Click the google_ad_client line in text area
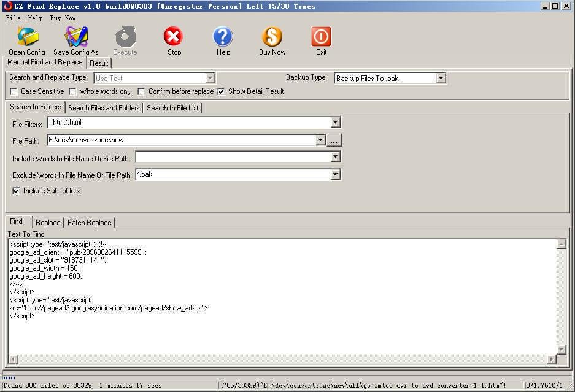The width and height of the screenshot is (575, 392). click(78, 252)
